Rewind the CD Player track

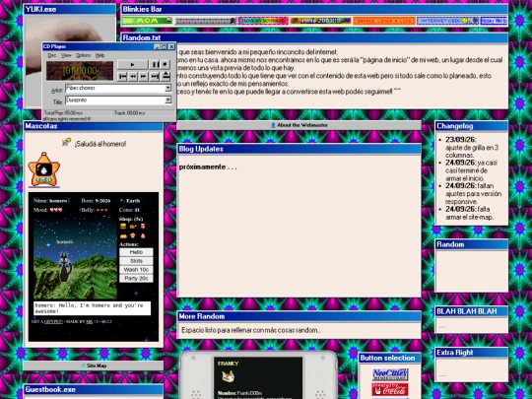133,77
